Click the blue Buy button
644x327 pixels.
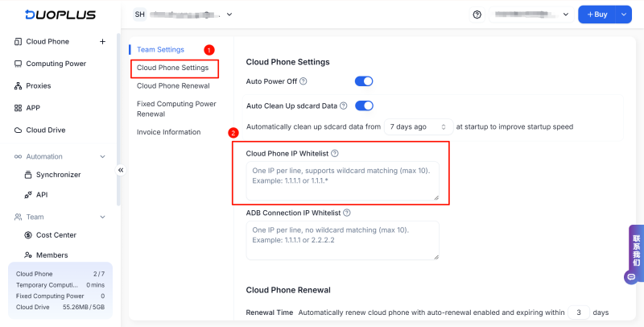tap(597, 14)
